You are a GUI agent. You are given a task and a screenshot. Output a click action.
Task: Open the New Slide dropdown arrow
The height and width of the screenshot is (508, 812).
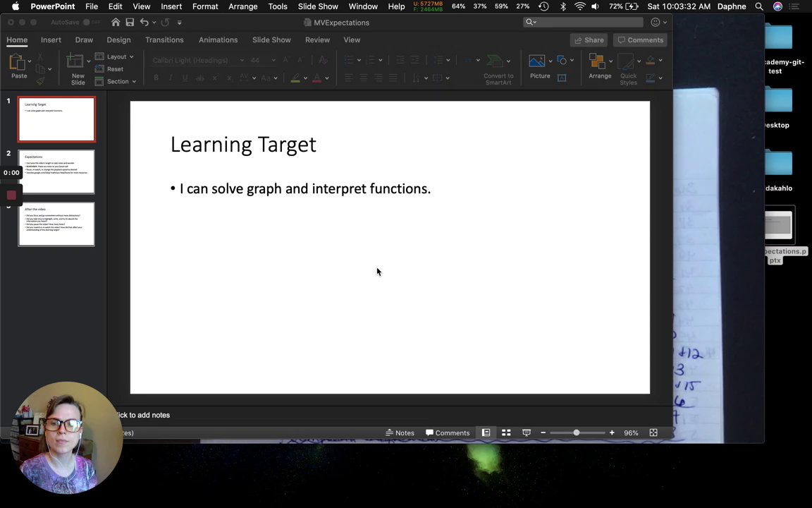(89, 61)
